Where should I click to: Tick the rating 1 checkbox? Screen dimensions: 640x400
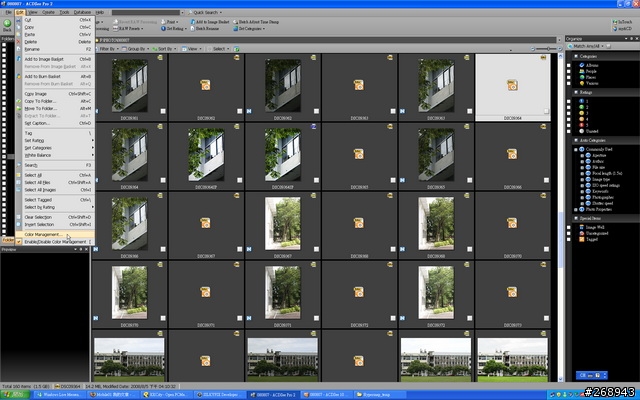[x=569, y=101]
